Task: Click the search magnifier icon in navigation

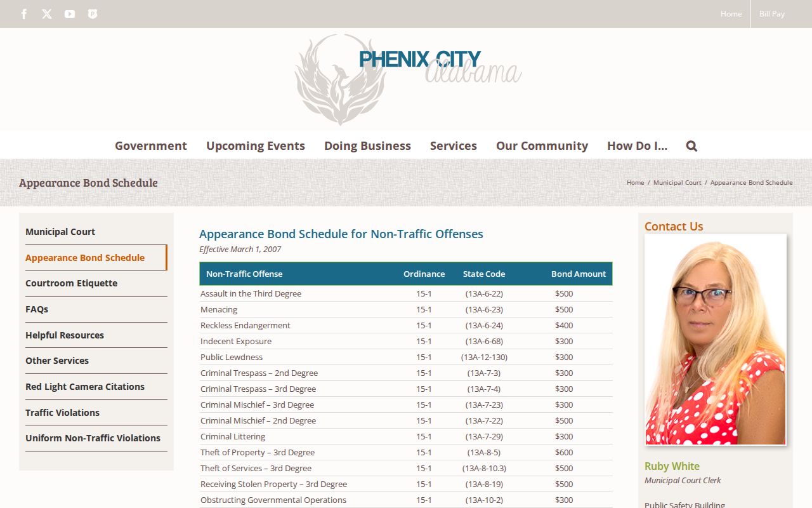Action: point(691,145)
